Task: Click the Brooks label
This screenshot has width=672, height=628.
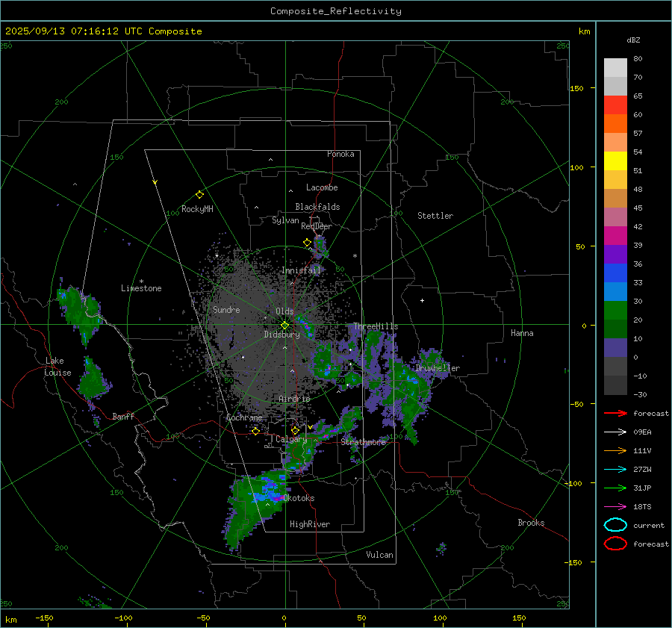Action: tap(531, 523)
